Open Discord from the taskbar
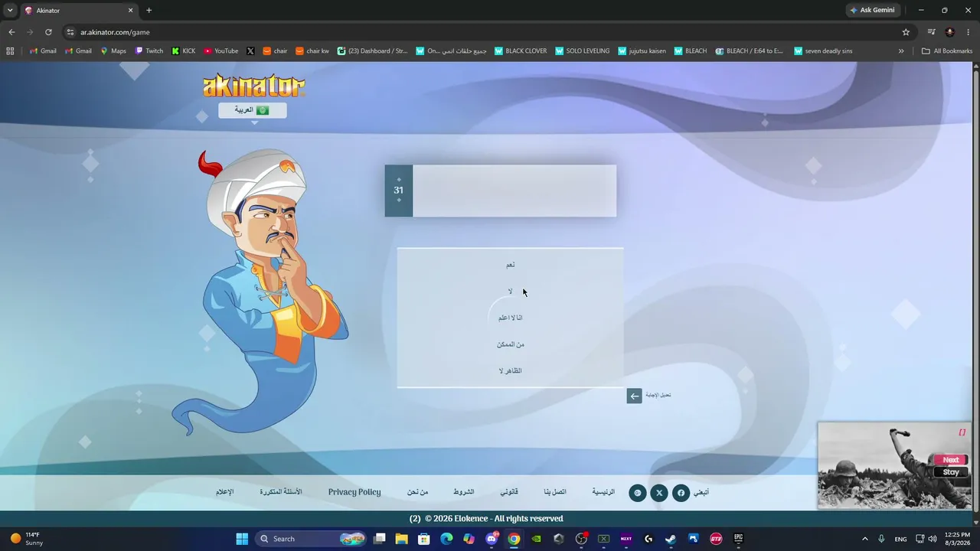This screenshot has width=980, height=551. (x=492, y=539)
